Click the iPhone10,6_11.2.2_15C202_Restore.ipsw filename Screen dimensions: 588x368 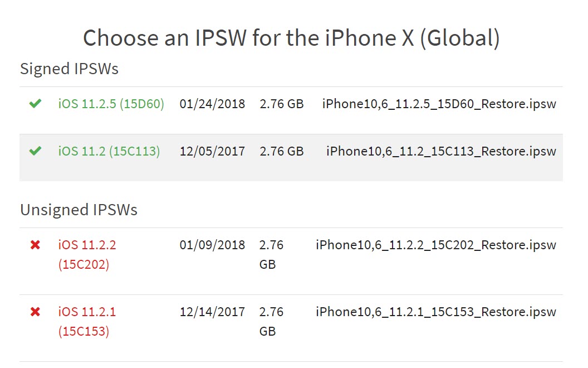pyautogui.click(x=435, y=244)
